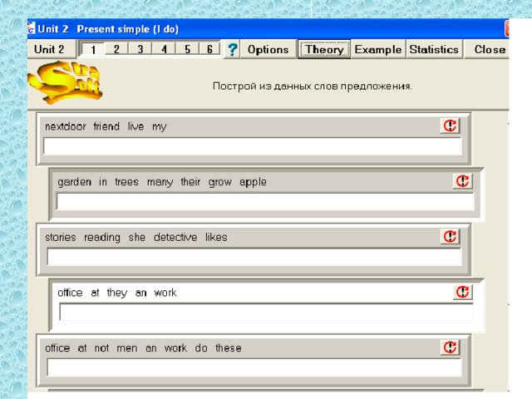Viewport: 532px width, 399px height.
Task: Switch to exercise tab 2
Action: pos(116,49)
